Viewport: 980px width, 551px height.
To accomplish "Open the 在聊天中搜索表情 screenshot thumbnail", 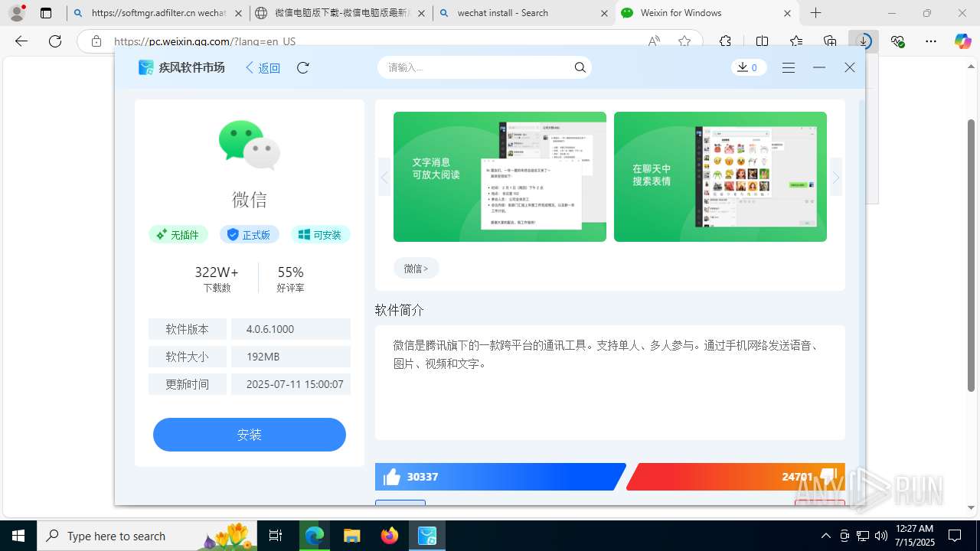I will [x=720, y=177].
